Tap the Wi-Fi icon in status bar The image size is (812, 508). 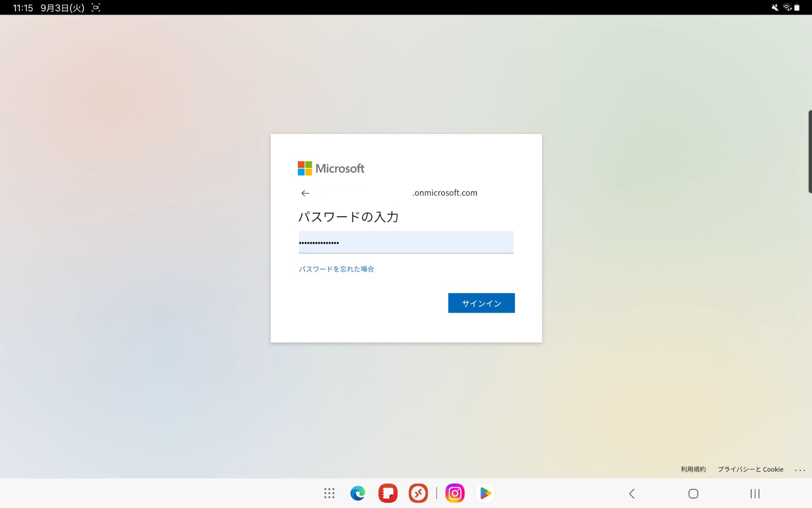tap(787, 8)
